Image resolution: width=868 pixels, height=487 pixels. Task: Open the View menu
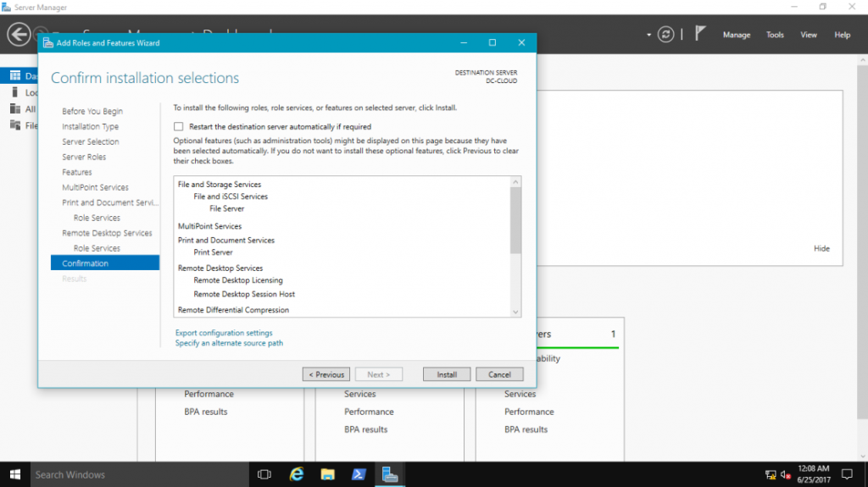pyautogui.click(x=808, y=35)
